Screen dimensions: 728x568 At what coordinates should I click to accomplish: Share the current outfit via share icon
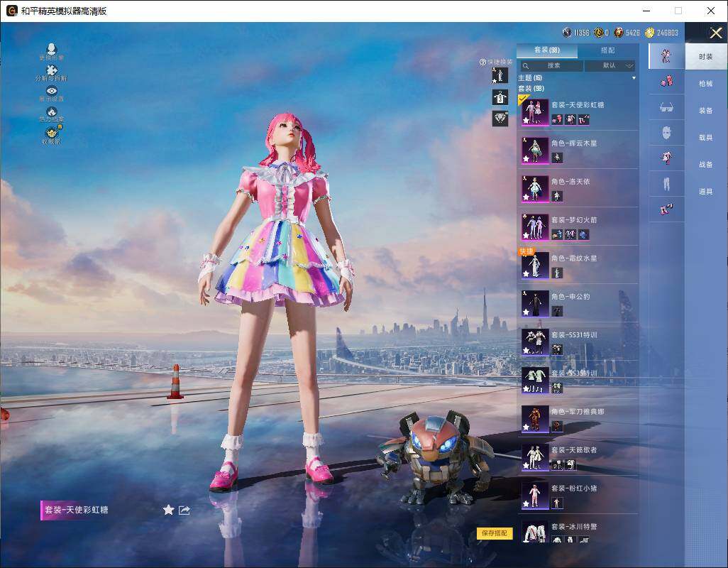click(x=184, y=510)
